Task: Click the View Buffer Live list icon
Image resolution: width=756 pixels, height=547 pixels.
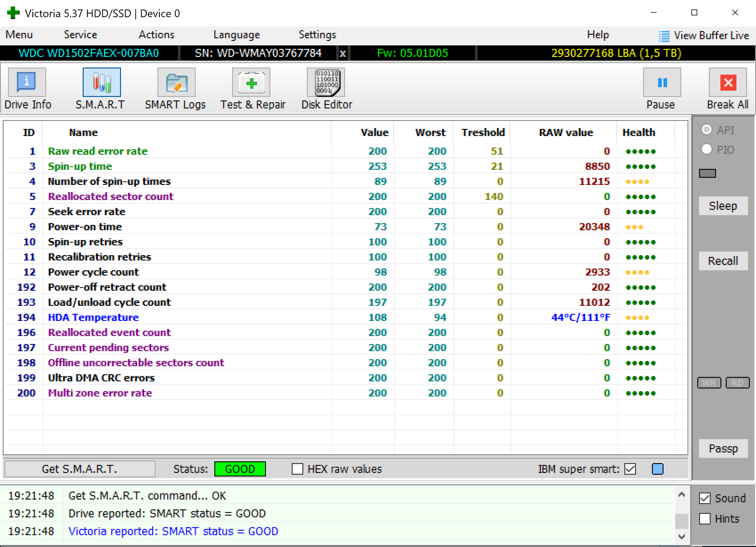Action: coord(664,36)
